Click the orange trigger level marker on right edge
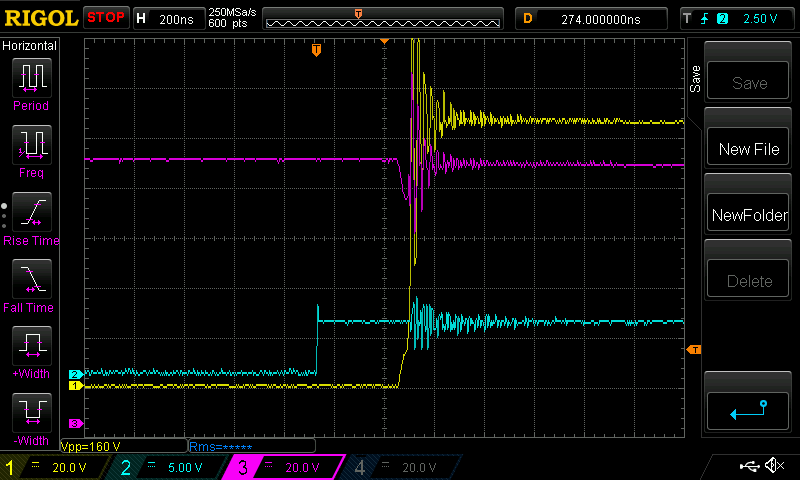This screenshot has width=800, height=480. pos(694,349)
